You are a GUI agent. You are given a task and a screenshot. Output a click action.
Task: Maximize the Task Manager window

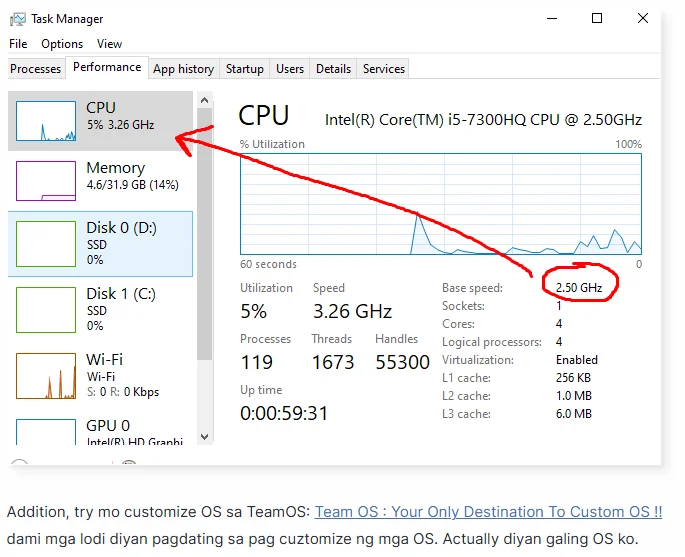(597, 18)
